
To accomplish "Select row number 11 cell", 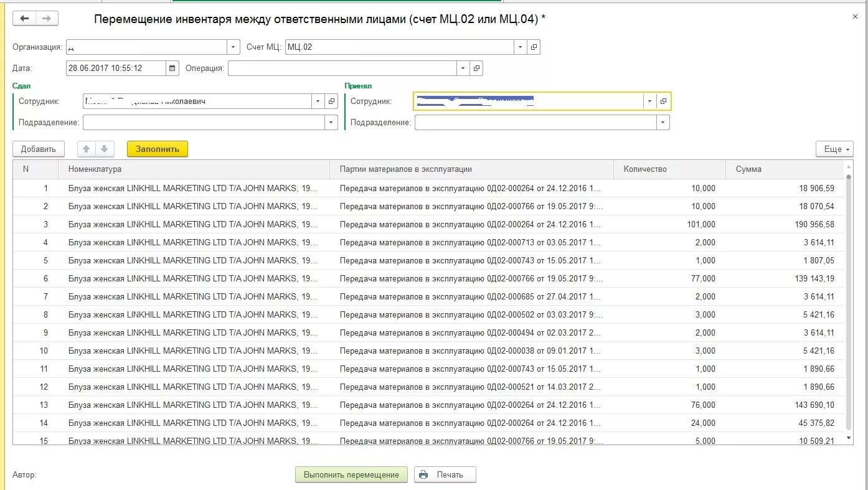I will tap(35, 369).
